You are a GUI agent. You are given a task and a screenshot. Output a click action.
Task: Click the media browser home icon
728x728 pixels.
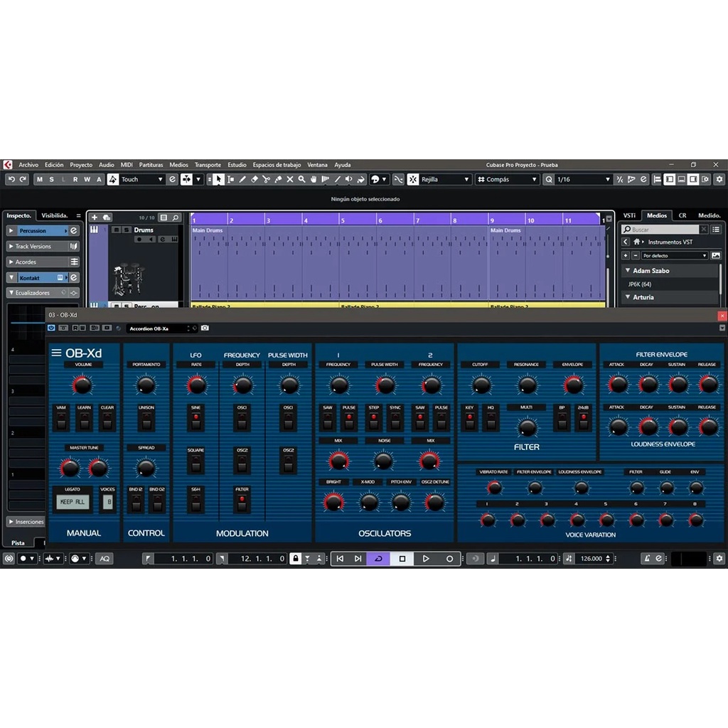point(636,242)
